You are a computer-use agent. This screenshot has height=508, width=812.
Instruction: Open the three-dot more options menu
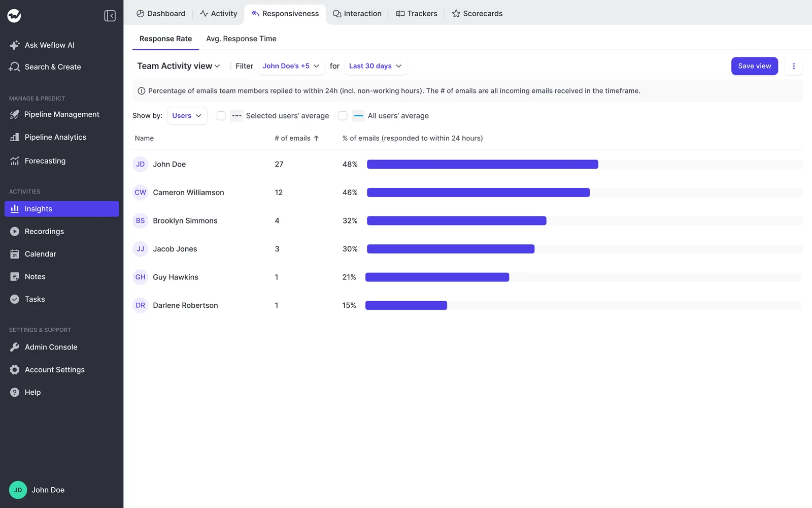tap(794, 66)
